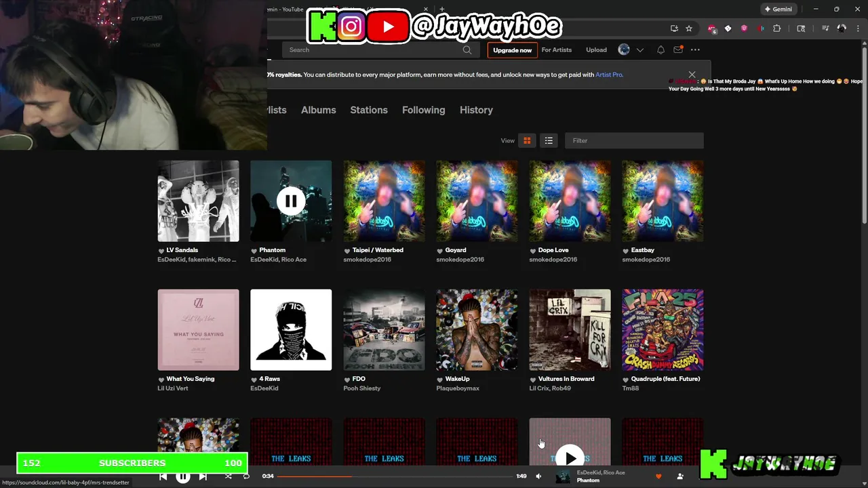Toggle shuffle in the player bar
Screen dimensions: 868x488
[229, 476]
